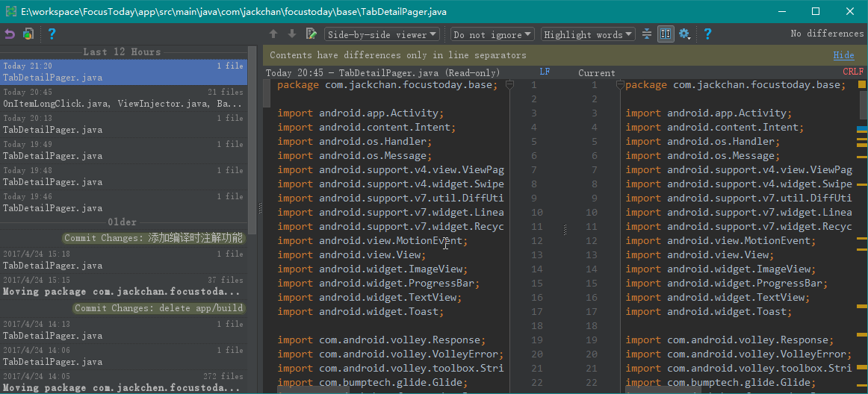The image size is (868, 394).
Task: Open the Side-by-side viewer dropdown
Action: (x=382, y=34)
